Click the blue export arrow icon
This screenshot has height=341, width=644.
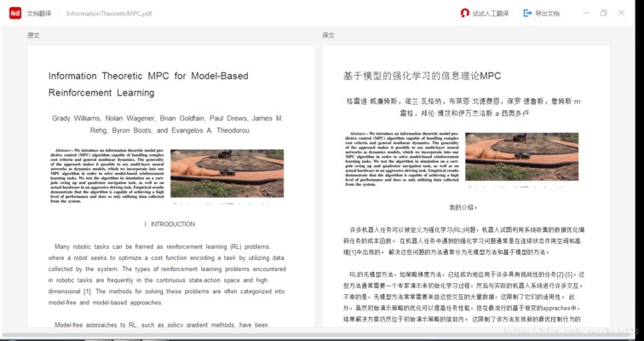(x=528, y=14)
